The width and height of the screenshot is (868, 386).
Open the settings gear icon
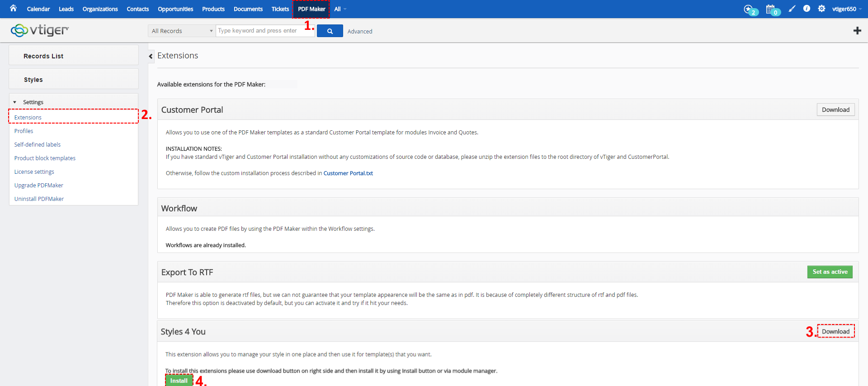821,9
